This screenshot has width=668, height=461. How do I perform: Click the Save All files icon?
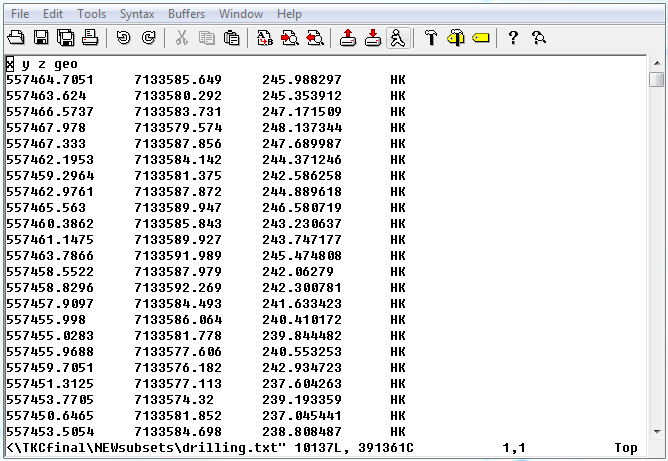point(66,38)
